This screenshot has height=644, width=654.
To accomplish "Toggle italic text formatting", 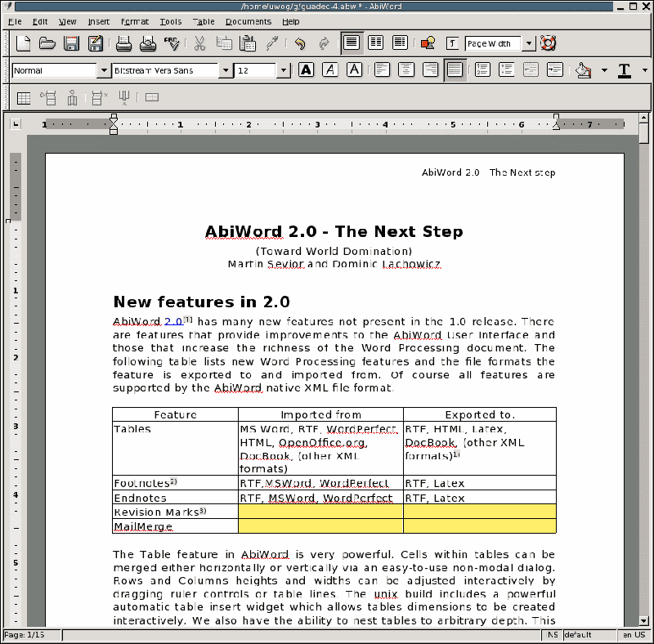I will [x=330, y=70].
